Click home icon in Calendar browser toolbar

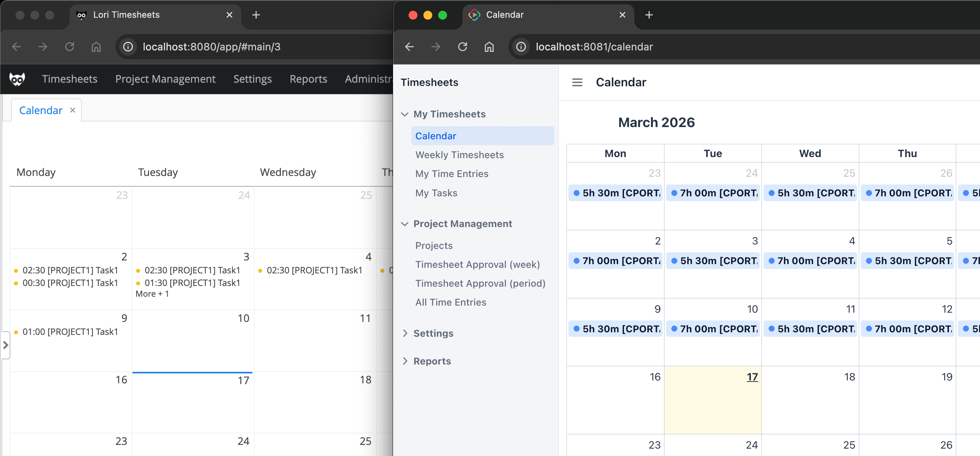[x=489, y=46]
